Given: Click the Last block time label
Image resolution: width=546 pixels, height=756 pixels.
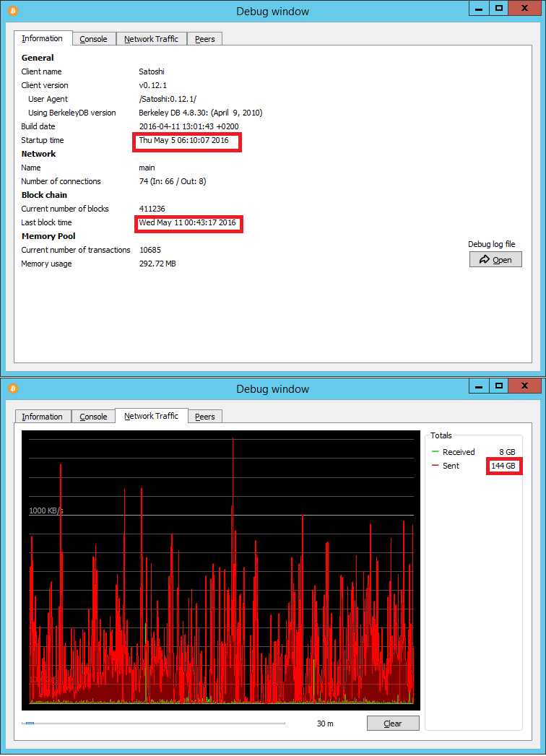Looking at the screenshot, I should point(46,222).
